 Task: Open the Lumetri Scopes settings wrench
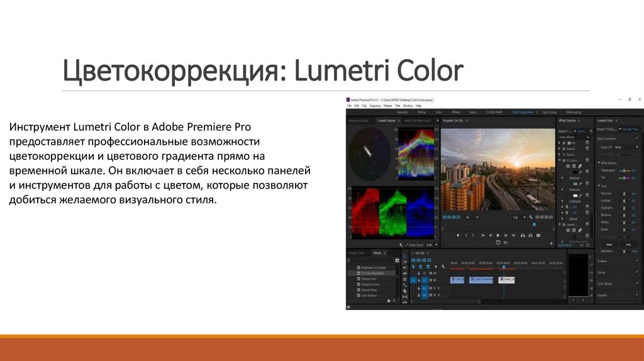coord(401,245)
